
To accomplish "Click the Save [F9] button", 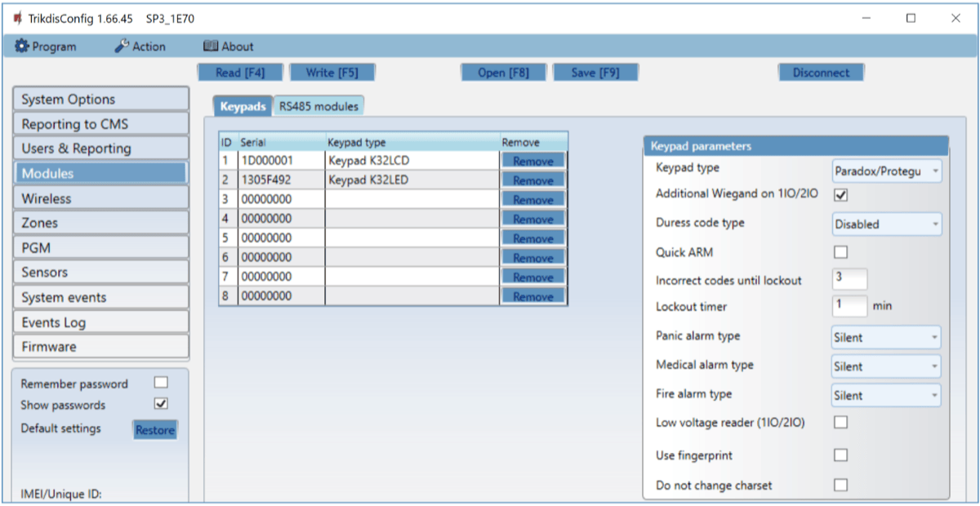I will 595,73.
